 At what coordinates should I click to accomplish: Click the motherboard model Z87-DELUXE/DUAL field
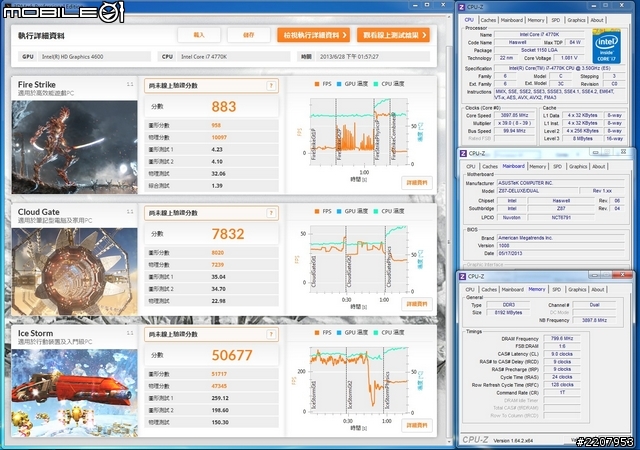(x=537, y=191)
